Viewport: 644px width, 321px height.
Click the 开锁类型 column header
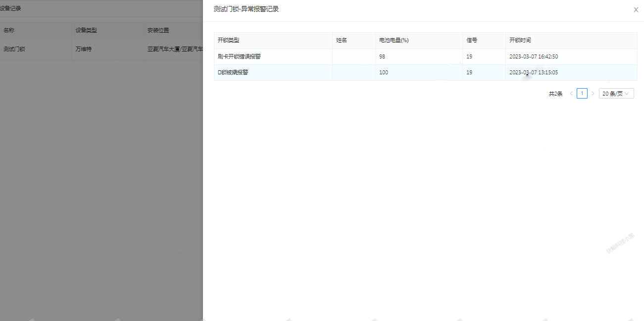coord(229,41)
